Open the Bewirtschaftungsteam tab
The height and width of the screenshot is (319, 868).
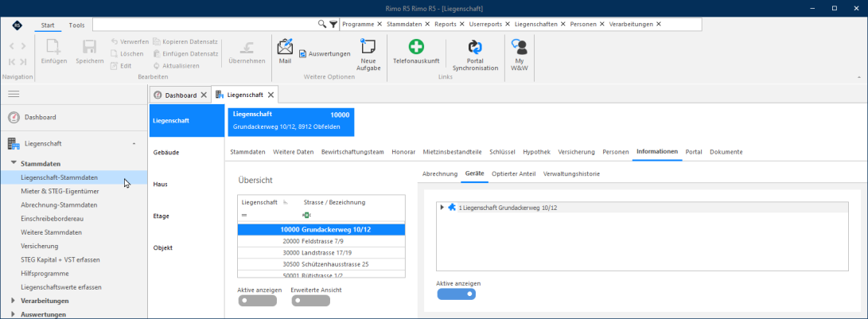click(x=352, y=152)
